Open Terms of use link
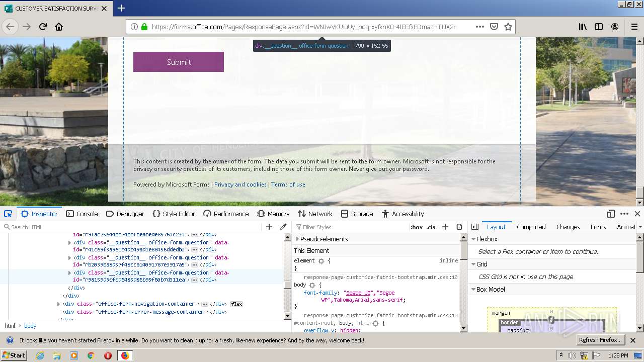Image resolution: width=644 pixels, height=362 pixels. click(288, 185)
